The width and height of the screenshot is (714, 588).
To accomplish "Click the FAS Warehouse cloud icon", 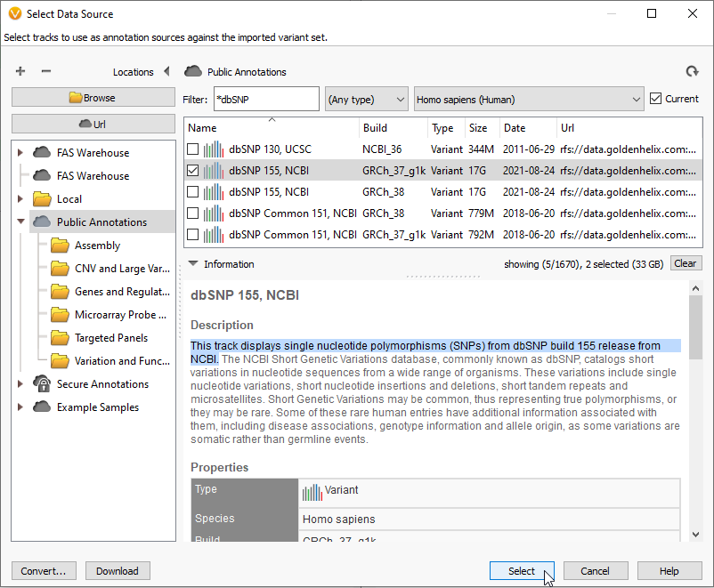I will (41, 151).
